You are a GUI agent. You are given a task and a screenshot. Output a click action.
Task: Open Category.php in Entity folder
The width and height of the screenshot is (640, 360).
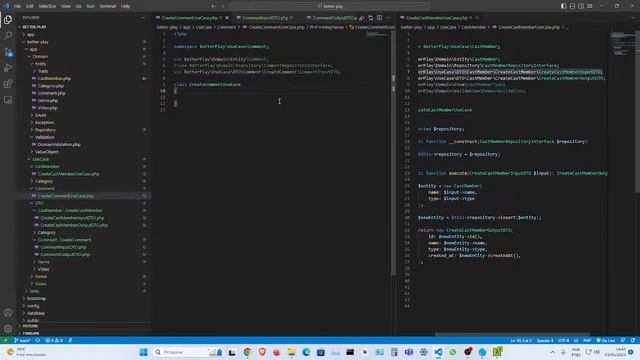[x=51, y=86]
